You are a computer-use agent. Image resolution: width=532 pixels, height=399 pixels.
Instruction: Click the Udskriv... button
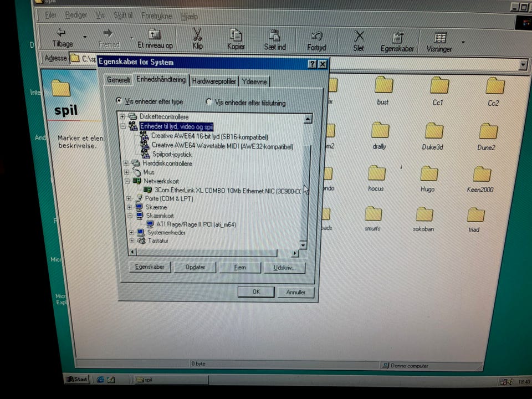click(x=284, y=268)
